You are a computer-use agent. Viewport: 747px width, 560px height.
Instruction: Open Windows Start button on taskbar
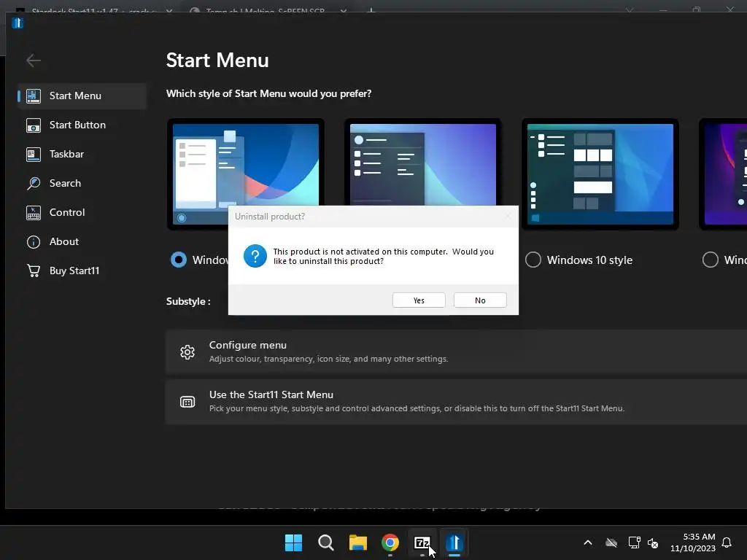pos(293,542)
